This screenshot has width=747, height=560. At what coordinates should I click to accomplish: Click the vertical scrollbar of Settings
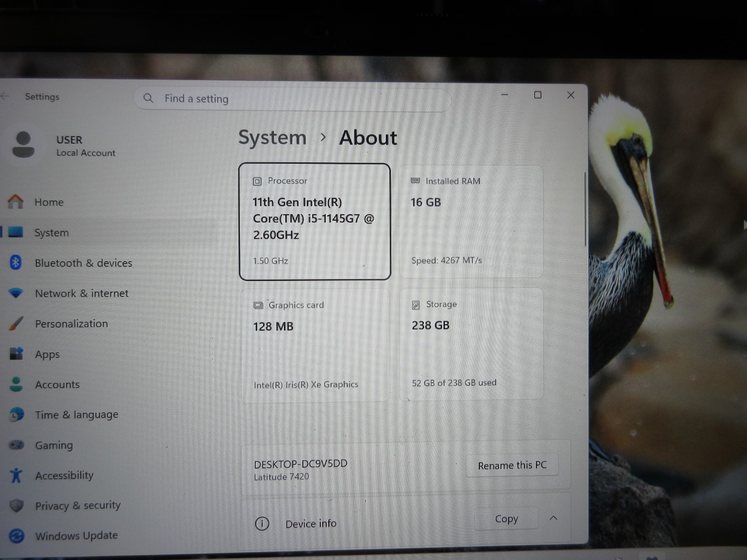click(x=585, y=210)
